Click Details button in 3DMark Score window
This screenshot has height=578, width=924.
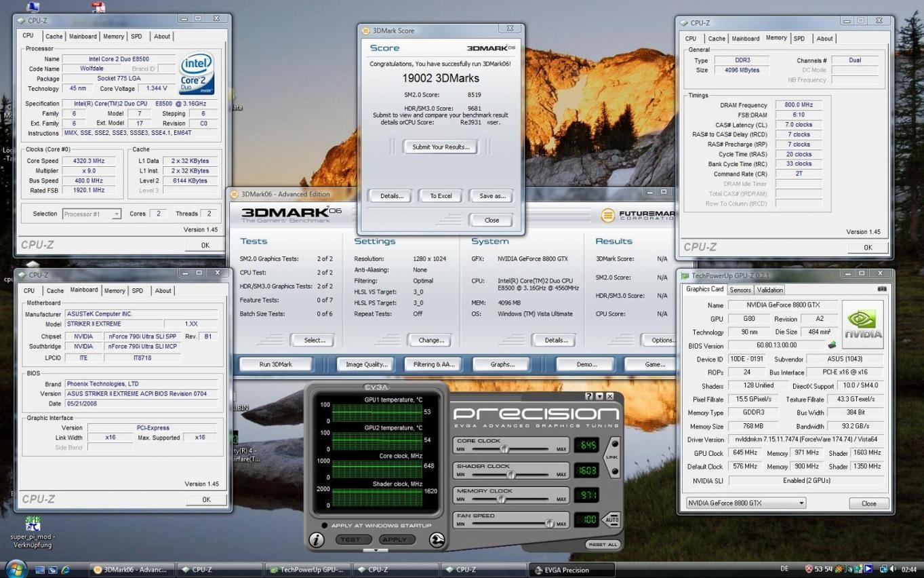(391, 196)
